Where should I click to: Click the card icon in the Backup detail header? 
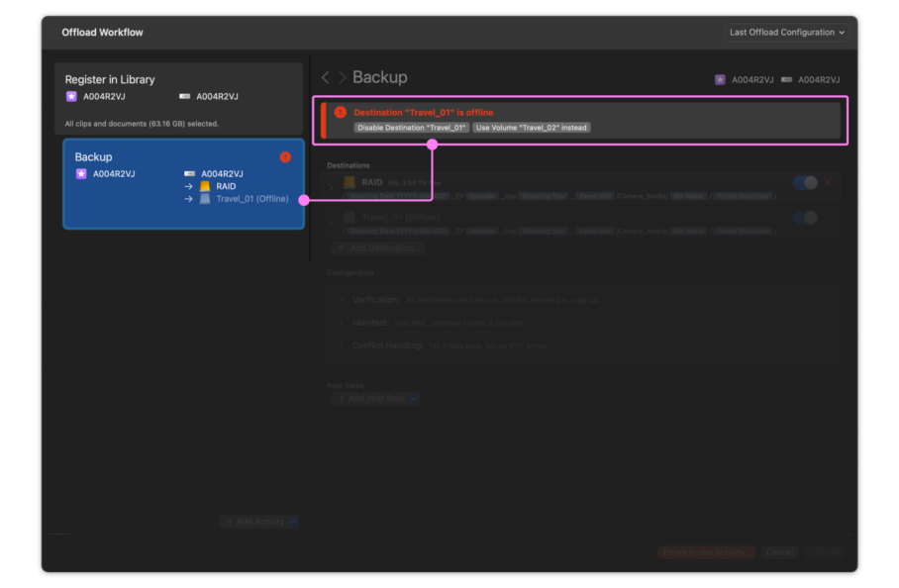click(x=786, y=79)
